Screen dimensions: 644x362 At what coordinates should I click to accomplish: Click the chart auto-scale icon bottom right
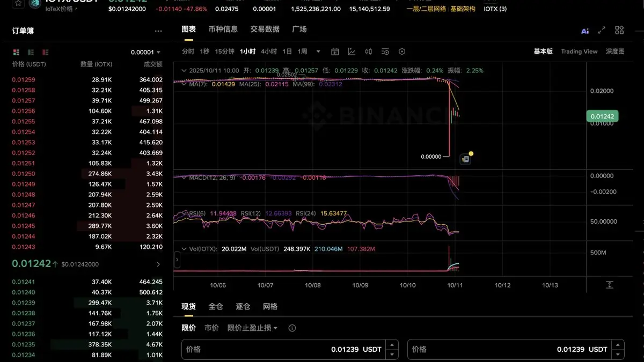click(610, 285)
